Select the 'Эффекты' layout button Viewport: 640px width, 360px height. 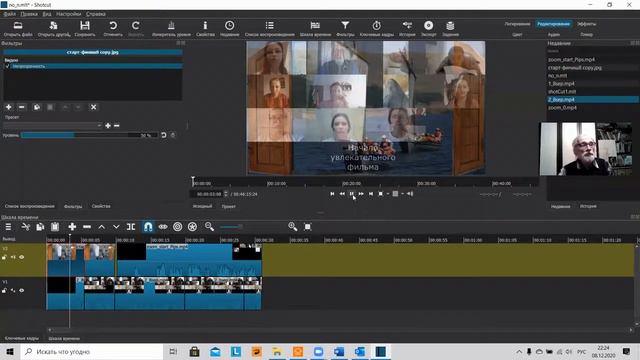pyautogui.click(x=587, y=24)
